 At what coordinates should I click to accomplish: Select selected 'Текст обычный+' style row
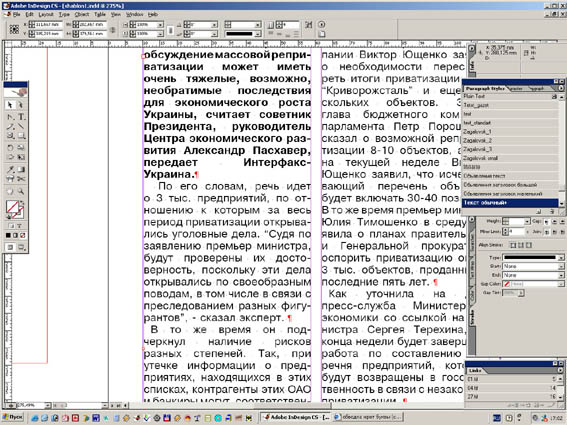coord(510,203)
